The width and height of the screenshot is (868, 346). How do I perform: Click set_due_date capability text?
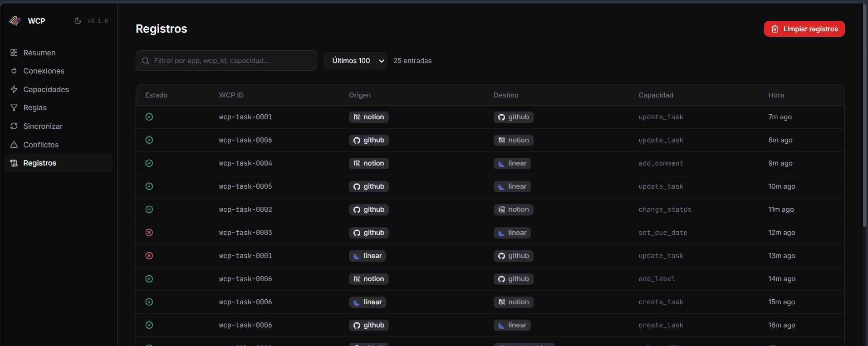[x=663, y=233]
